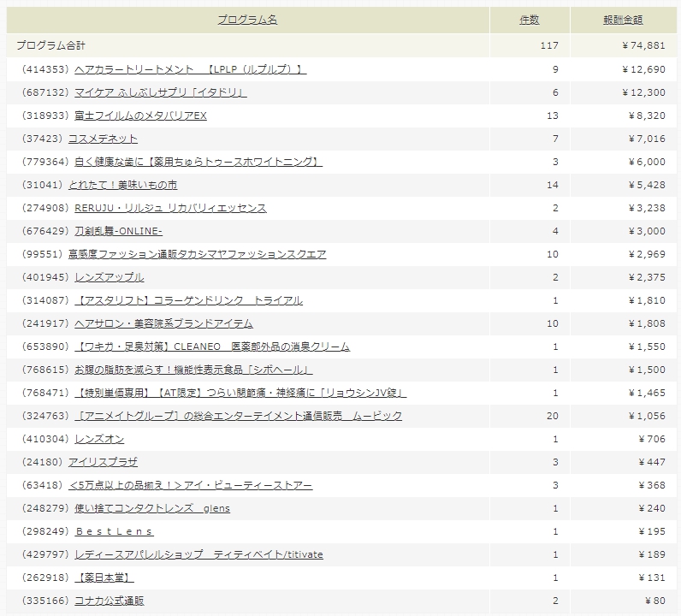Viewport: 681px width, 616px height.
Task: Select program ID (676429)
Action: pyautogui.click(x=45, y=231)
